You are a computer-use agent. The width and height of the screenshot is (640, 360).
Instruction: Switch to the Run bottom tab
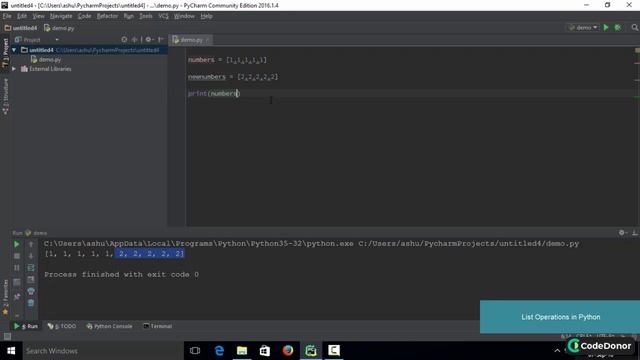pos(26,326)
